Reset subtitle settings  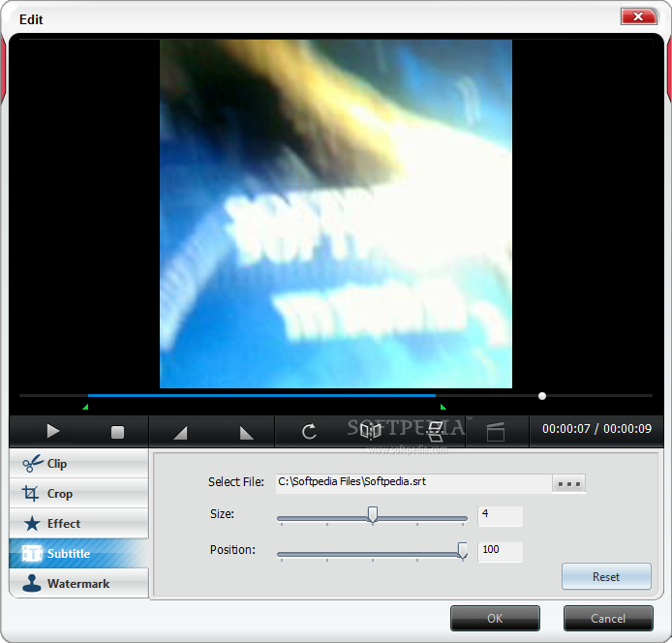pos(606,576)
